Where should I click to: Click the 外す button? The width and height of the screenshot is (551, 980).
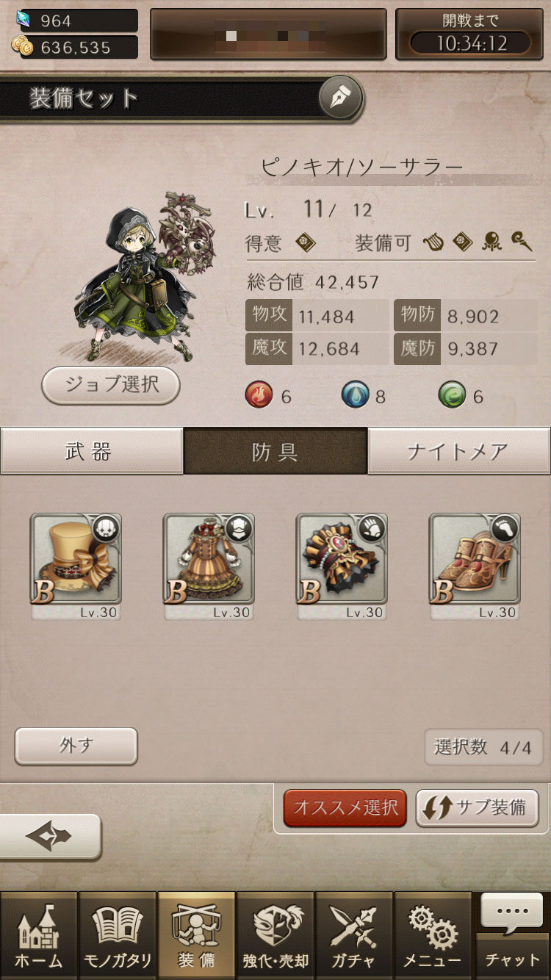(76, 746)
